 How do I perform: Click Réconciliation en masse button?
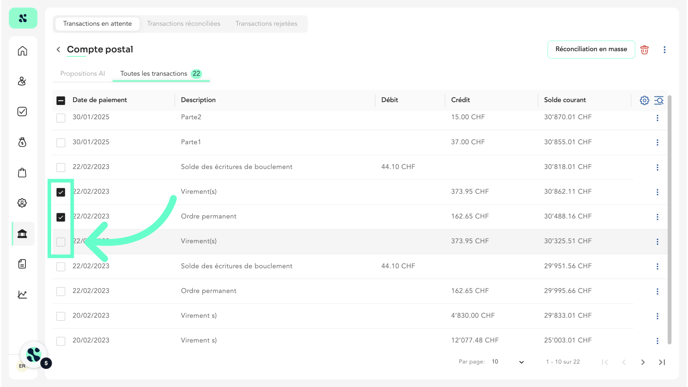pyautogui.click(x=591, y=49)
